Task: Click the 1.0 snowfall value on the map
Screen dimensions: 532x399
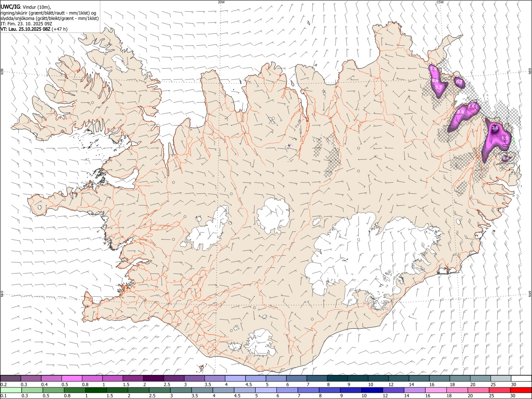Action: (x=433, y=69)
